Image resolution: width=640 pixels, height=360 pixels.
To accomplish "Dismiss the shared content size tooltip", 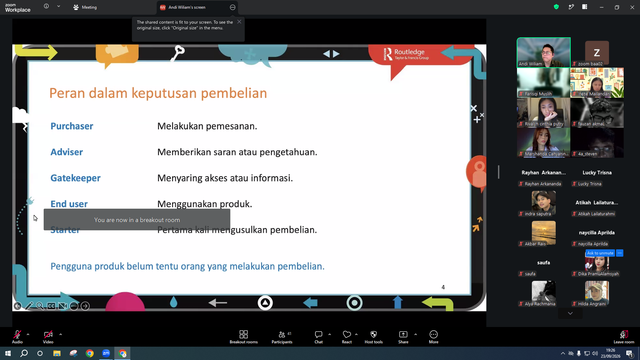I will (239, 22).
